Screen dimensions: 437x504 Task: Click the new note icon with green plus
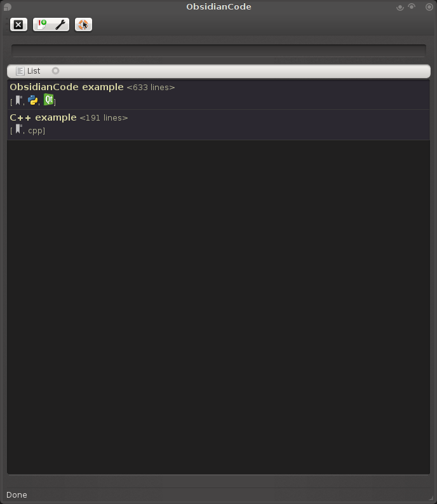pos(42,25)
